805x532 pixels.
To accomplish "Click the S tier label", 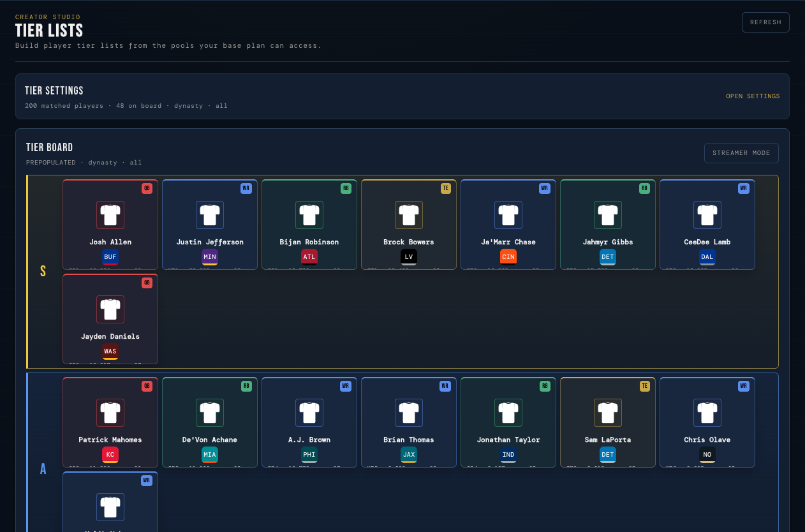I will pyautogui.click(x=43, y=271).
